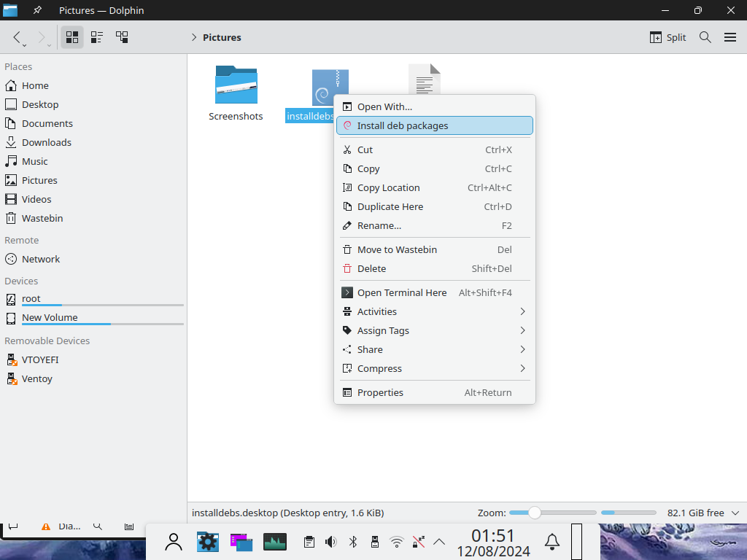This screenshot has height=560, width=747.
Task: Expand the Activities submenu
Action: click(x=435, y=311)
